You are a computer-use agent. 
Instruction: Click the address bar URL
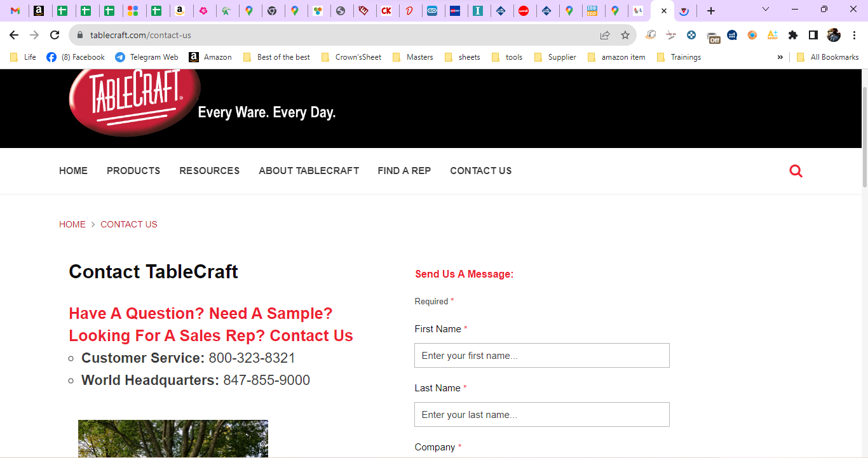[x=140, y=36]
